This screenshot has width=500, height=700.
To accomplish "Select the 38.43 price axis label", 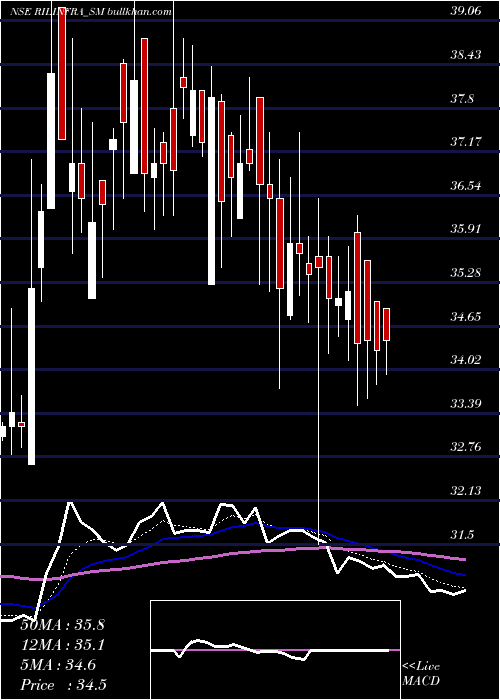I will tap(466, 55).
